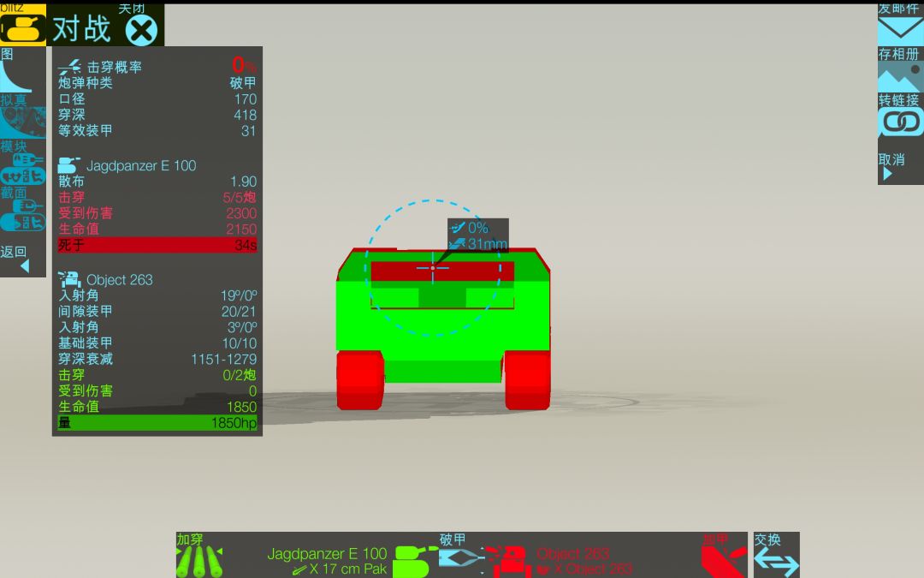Click the tank's left red track
Screen dimensions: 924x578
pyautogui.click(x=360, y=380)
